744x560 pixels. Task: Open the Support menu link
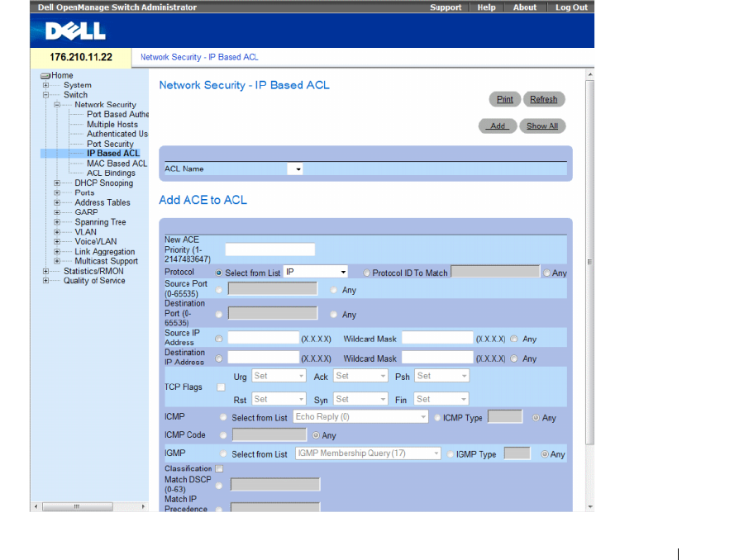tap(446, 7)
